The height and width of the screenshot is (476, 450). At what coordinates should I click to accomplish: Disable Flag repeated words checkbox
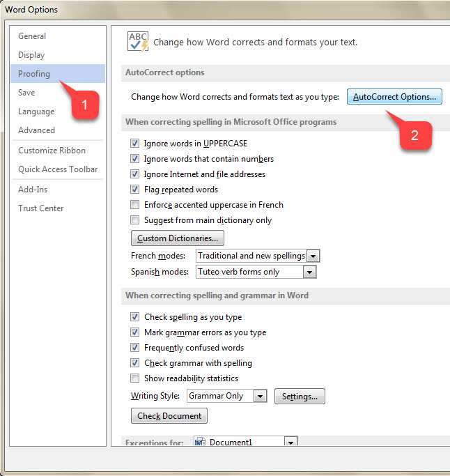pos(135,190)
